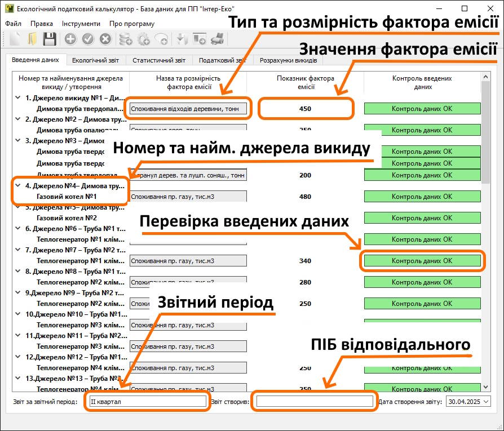This screenshot has width=504, height=431.
Task: Go to the Розрахунки викидів tab
Action: pos(288,60)
